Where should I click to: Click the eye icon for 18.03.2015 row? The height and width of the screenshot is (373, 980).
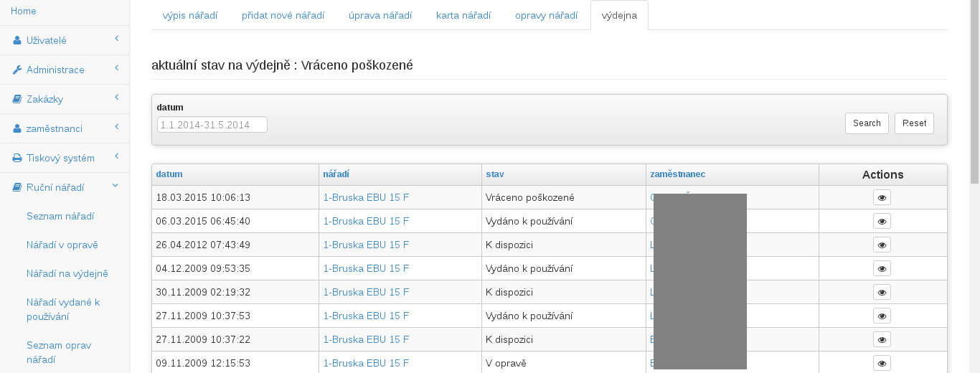click(x=882, y=197)
